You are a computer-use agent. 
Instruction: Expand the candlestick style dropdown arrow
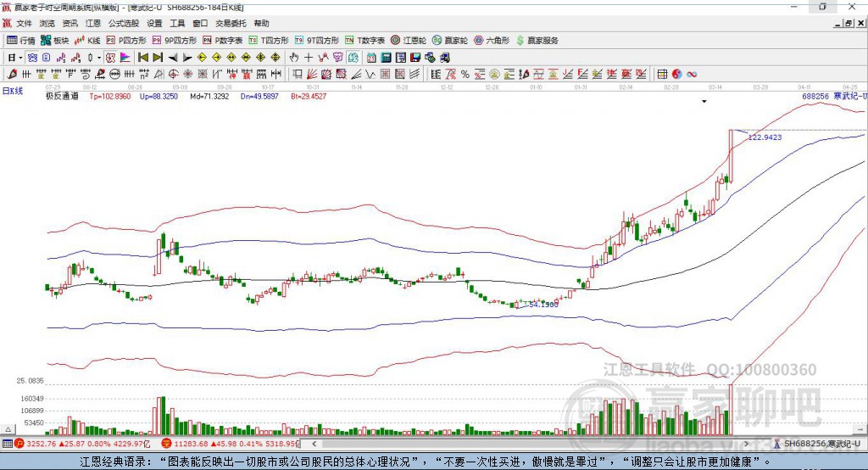pos(99,58)
